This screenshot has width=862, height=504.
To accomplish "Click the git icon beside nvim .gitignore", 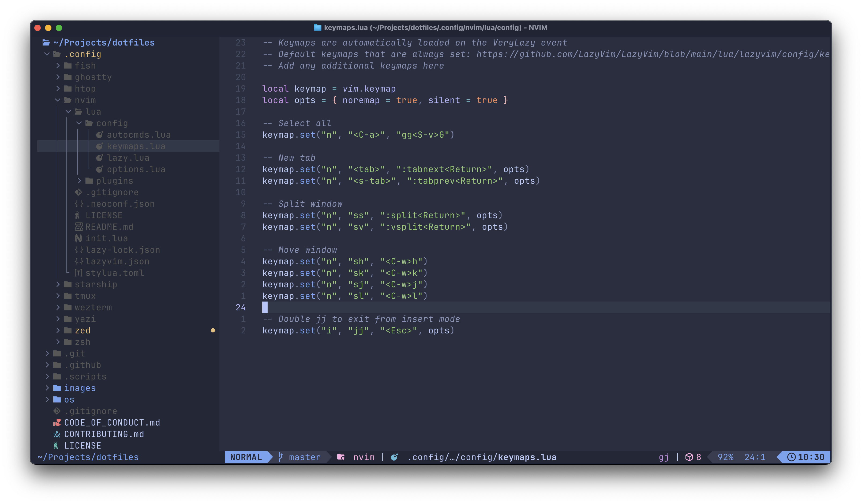I will point(78,192).
